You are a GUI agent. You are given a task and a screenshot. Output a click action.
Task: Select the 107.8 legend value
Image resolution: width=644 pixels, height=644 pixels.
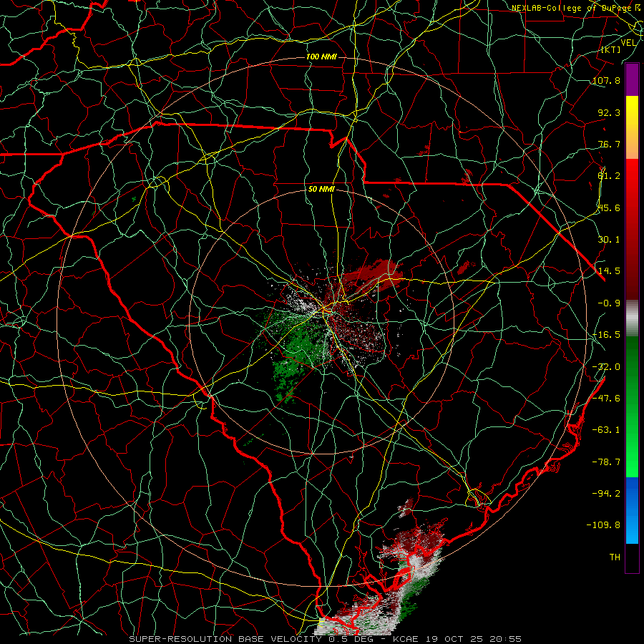(606, 80)
